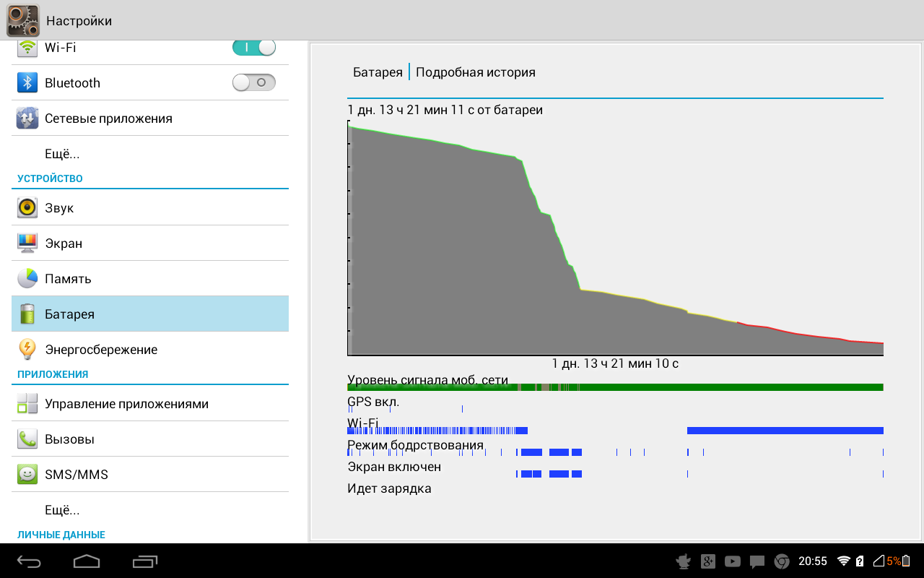Screen dimensions: 924x578
Task: Open Экран settings
Action: 150,243
